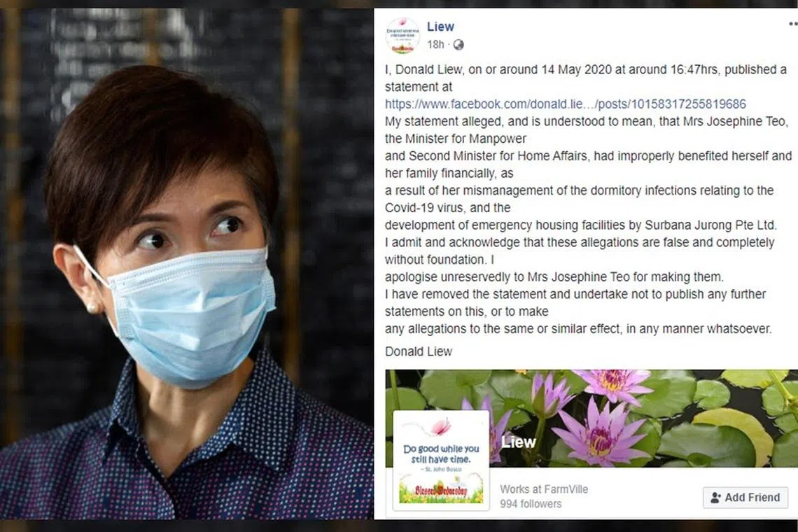Image resolution: width=798 pixels, height=532 pixels.
Task: Click the white Liew name on cover
Action: click(x=518, y=442)
